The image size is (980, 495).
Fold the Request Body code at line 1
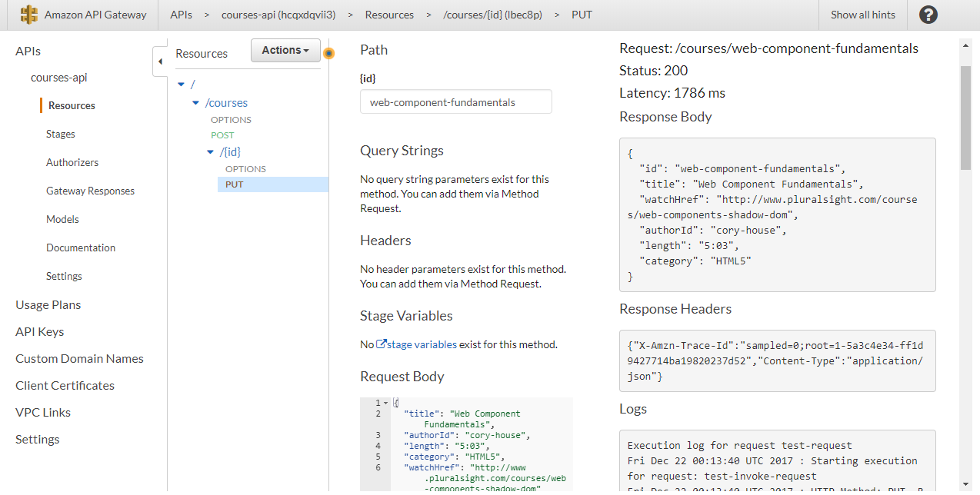click(x=386, y=404)
